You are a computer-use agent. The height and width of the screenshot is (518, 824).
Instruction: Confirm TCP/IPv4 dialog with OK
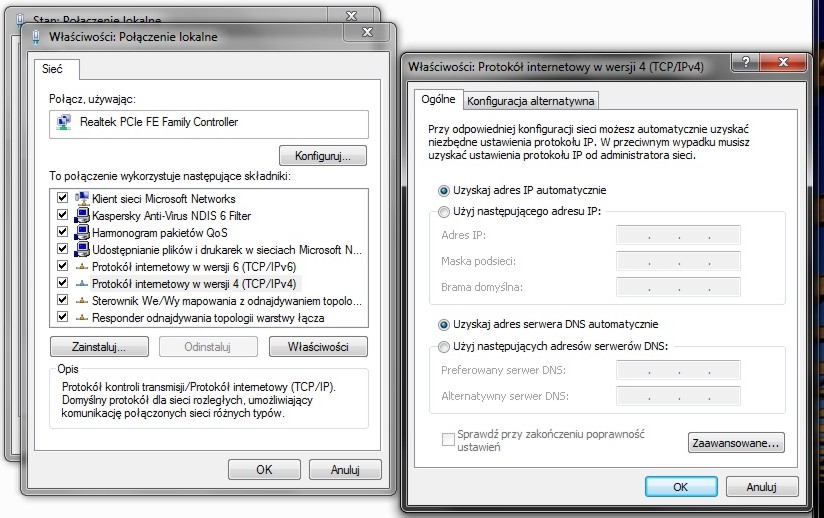[x=681, y=486]
